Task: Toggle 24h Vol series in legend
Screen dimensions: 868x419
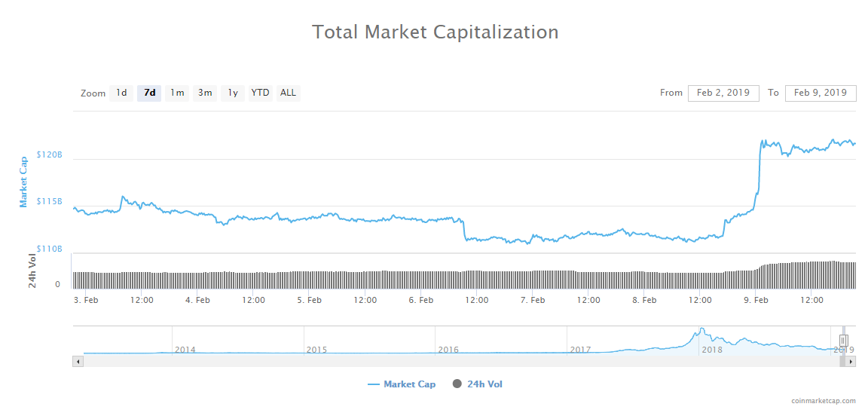Action: point(484,384)
